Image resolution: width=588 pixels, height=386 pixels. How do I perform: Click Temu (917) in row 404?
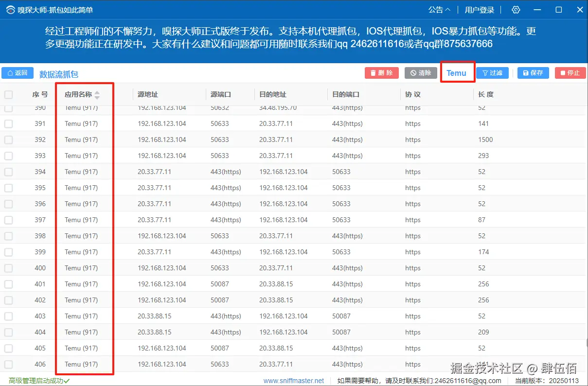coord(81,332)
